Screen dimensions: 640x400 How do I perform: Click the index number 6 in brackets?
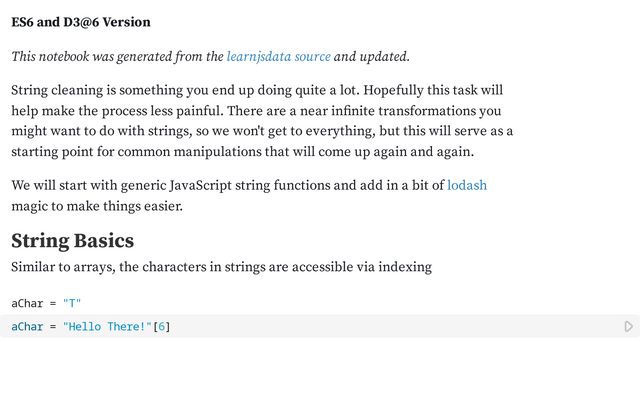[162, 327]
